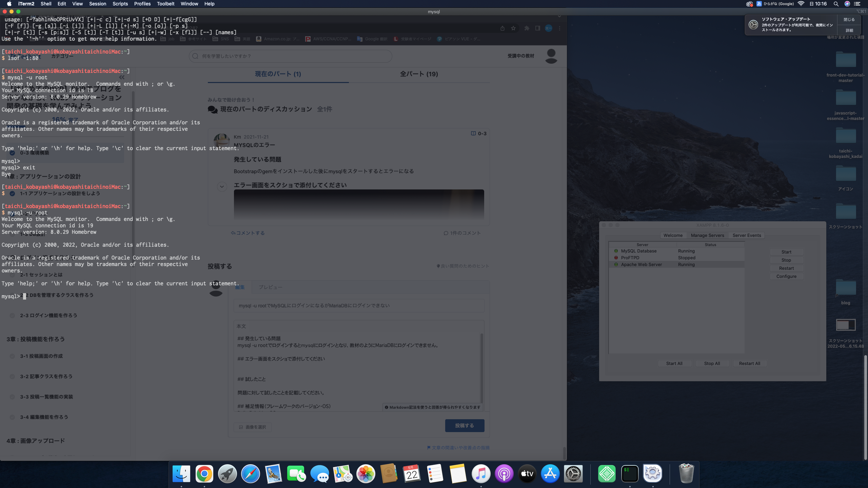This screenshot has height=488, width=868.
Task: Open the Profiles menu in iTerm2
Action: [x=142, y=4]
